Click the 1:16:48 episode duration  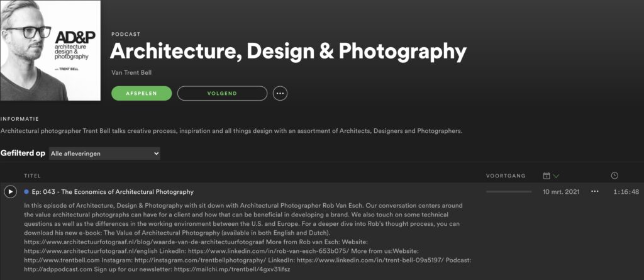[626, 192]
